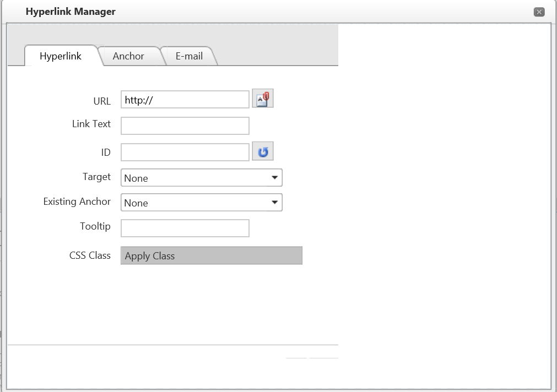Image resolution: width=557 pixels, height=392 pixels.
Task: Click the CSS Class label
Action: 90,255
